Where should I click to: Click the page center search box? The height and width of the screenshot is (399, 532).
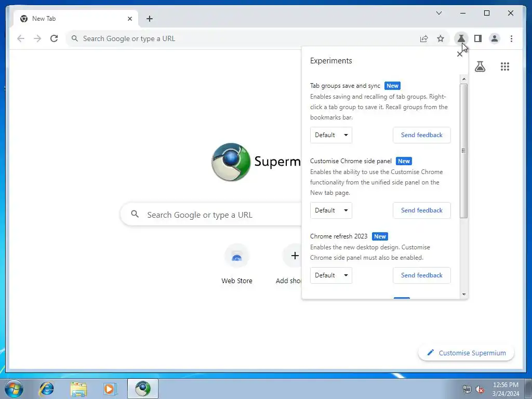pyautogui.click(x=211, y=215)
